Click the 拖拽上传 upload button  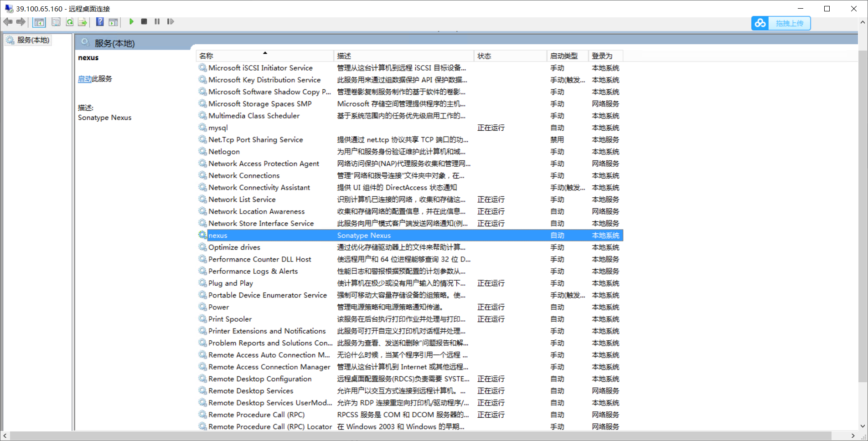(781, 23)
